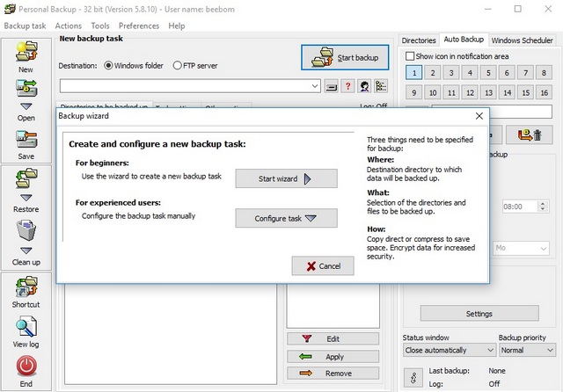The width and height of the screenshot is (563, 392).
Task: Open the Help menu
Action: point(176,25)
